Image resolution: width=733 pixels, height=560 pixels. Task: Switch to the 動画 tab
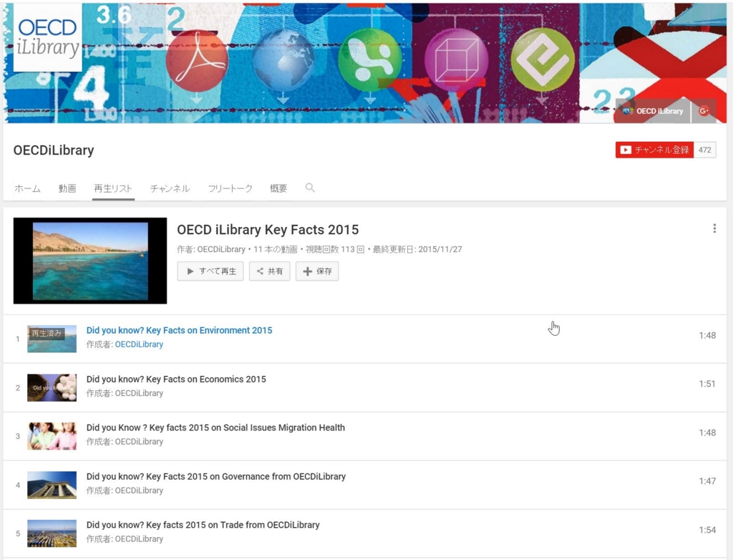pos(67,188)
